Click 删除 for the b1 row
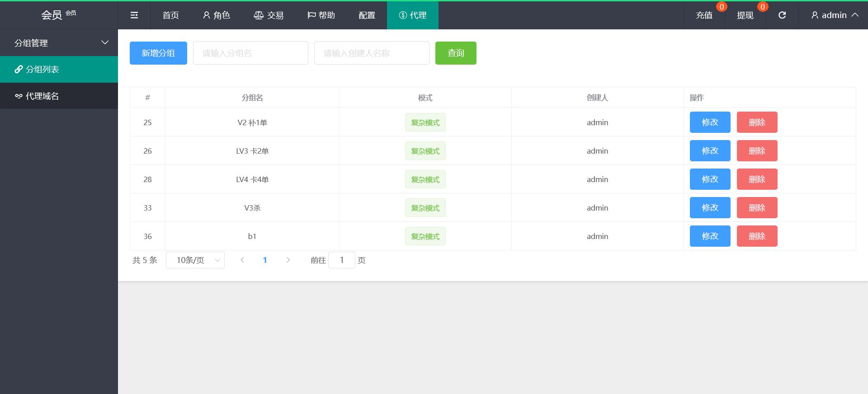Viewport: 868px width, 394px height. click(757, 236)
